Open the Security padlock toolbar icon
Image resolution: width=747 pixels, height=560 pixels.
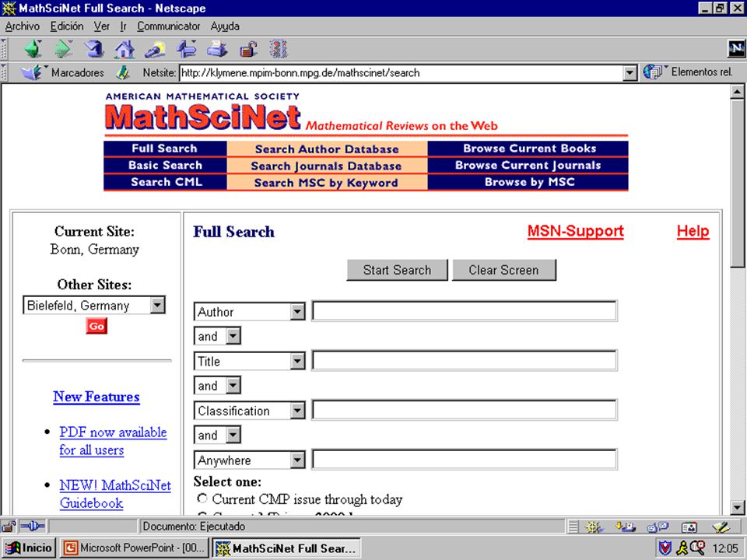click(x=248, y=49)
